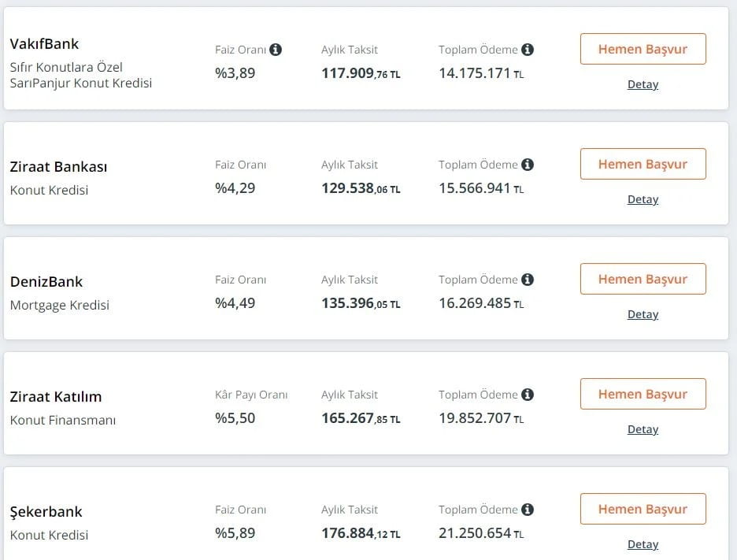Expand VakıfBank Detay link

[643, 84]
